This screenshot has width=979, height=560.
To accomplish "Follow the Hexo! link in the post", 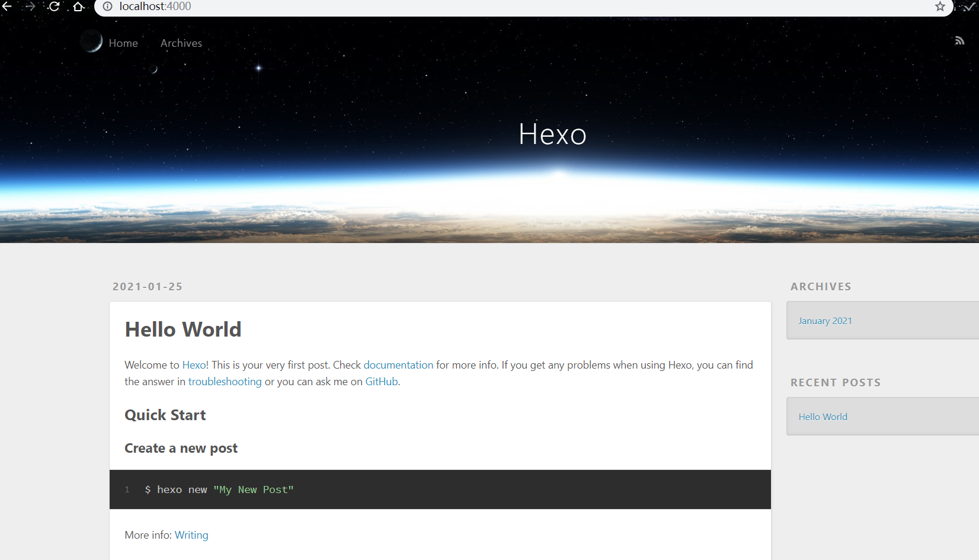I will 195,365.
